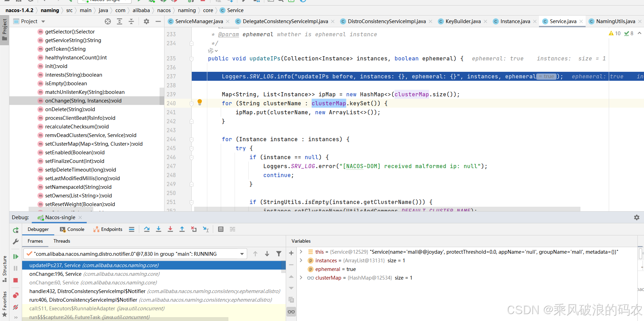Click the Project tree vertical scrollbar
The image size is (644, 321).
[161, 96]
